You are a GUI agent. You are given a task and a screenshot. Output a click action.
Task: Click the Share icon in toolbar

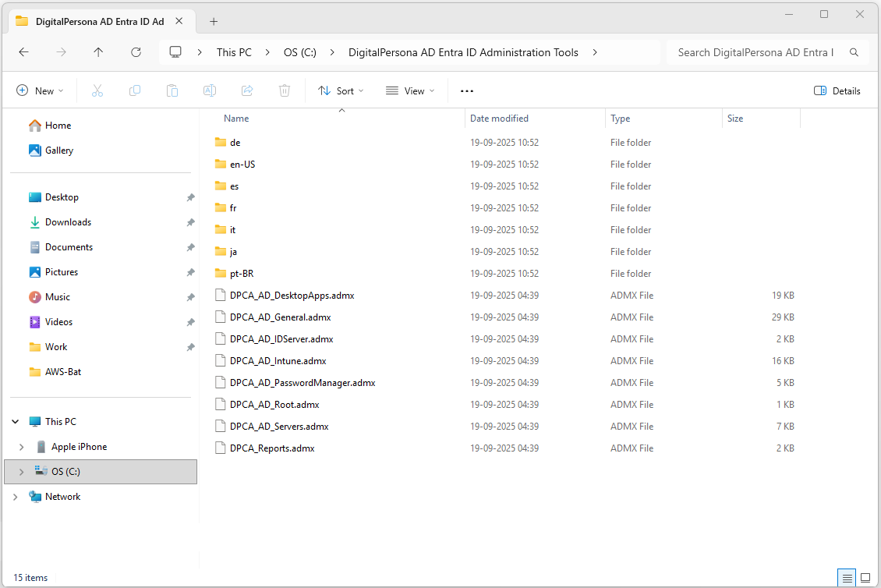click(x=247, y=91)
